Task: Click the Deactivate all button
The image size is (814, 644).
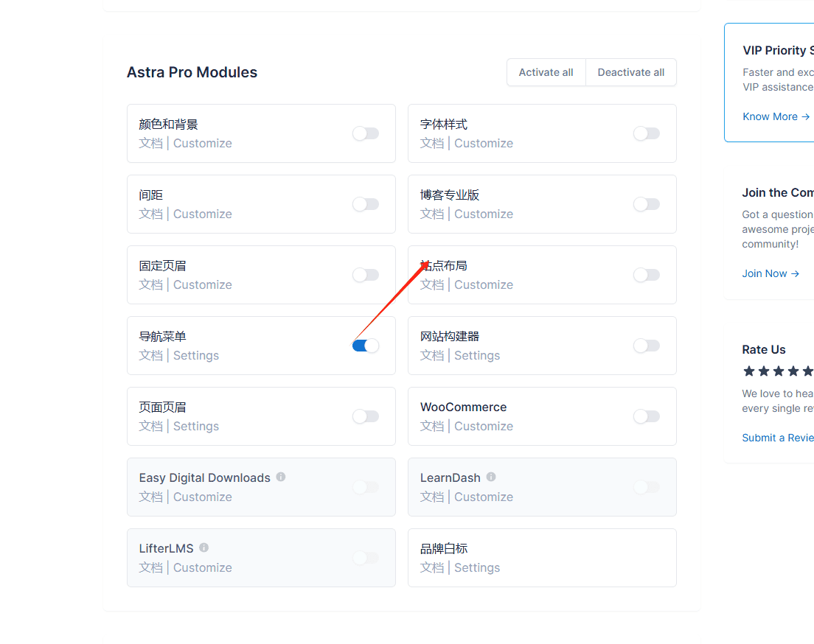Action: point(630,72)
